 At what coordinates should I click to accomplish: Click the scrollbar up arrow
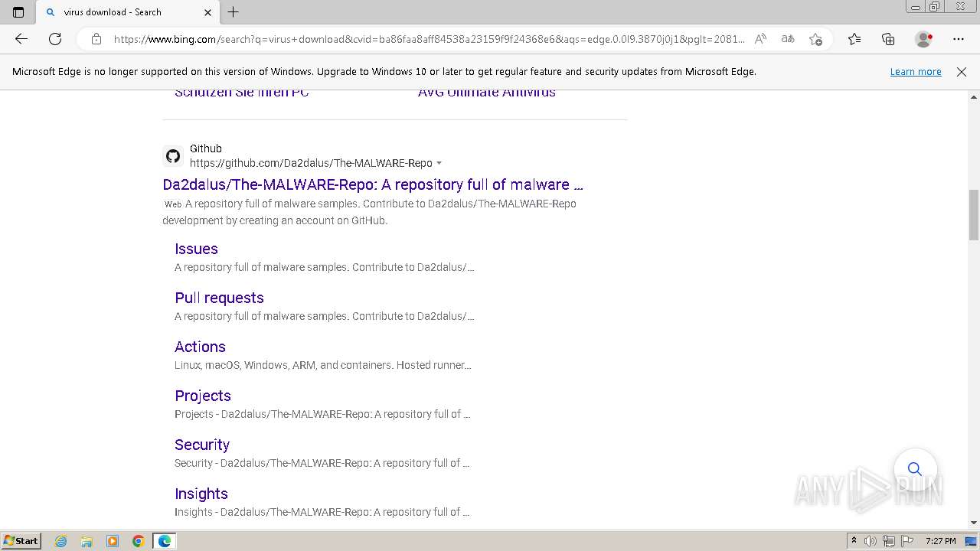pos(974,96)
